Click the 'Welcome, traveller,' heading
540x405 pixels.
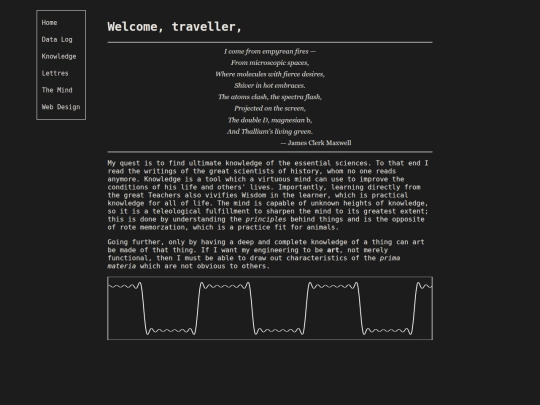pos(175,27)
